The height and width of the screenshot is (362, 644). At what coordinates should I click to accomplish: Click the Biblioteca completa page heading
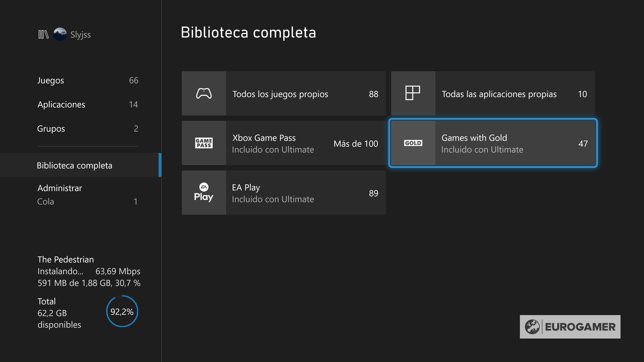[x=248, y=33]
